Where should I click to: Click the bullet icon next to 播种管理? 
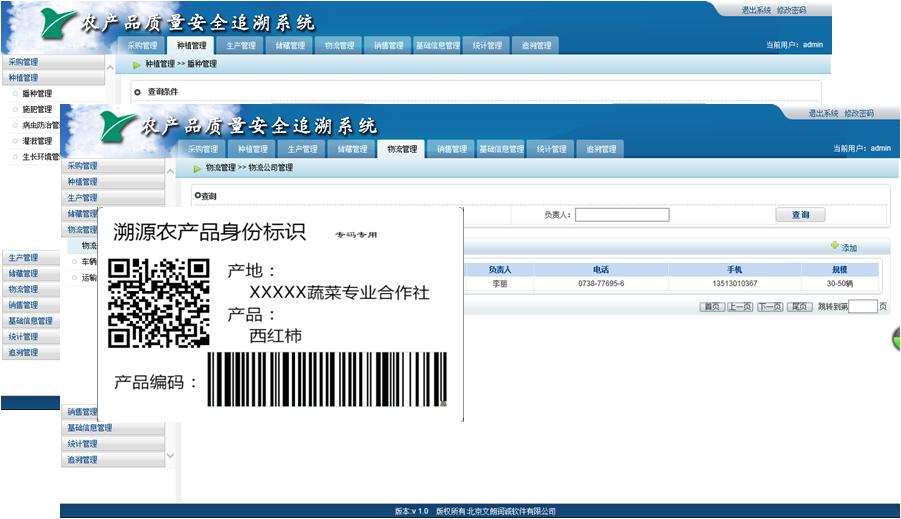(x=16, y=93)
